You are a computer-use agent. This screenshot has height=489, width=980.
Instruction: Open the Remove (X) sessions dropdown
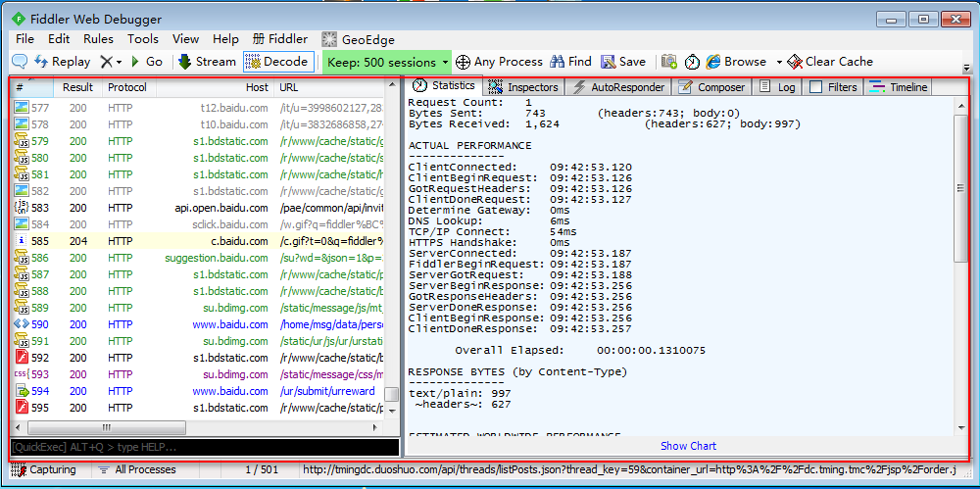(x=112, y=62)
